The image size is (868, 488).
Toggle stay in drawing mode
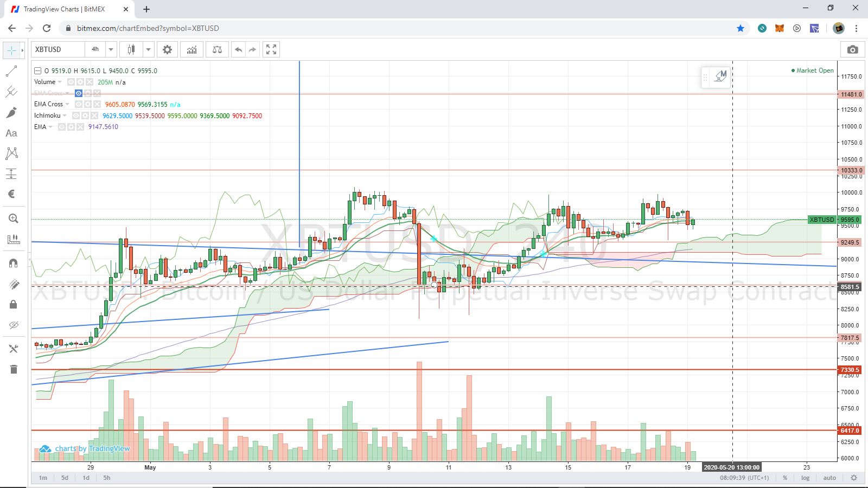(x=14, y=284)
